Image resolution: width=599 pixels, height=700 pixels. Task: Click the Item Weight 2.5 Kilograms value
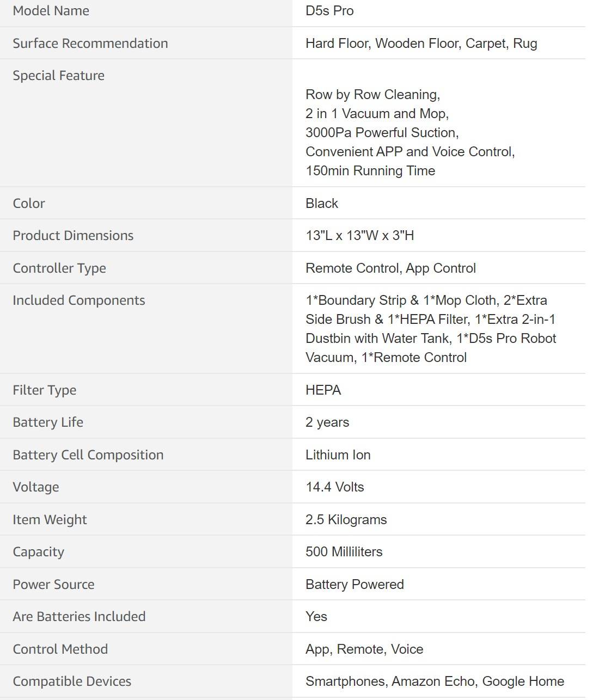[346, 520]
